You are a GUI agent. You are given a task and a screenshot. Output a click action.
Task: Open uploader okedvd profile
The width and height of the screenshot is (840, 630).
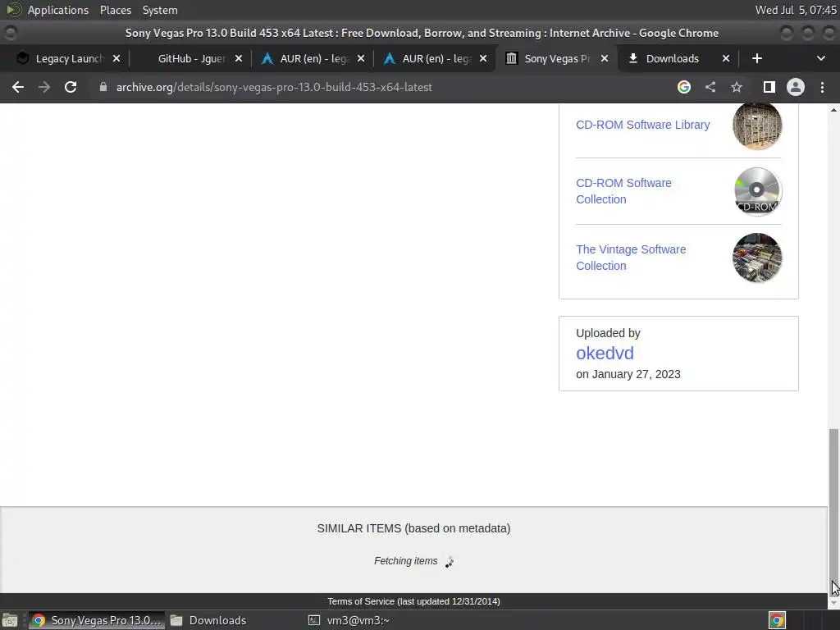click(x=605, y=353)
